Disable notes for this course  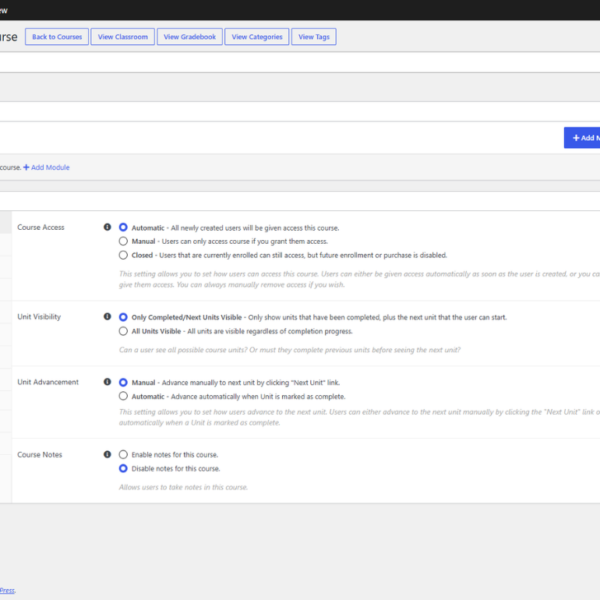(x=123, y=468)
